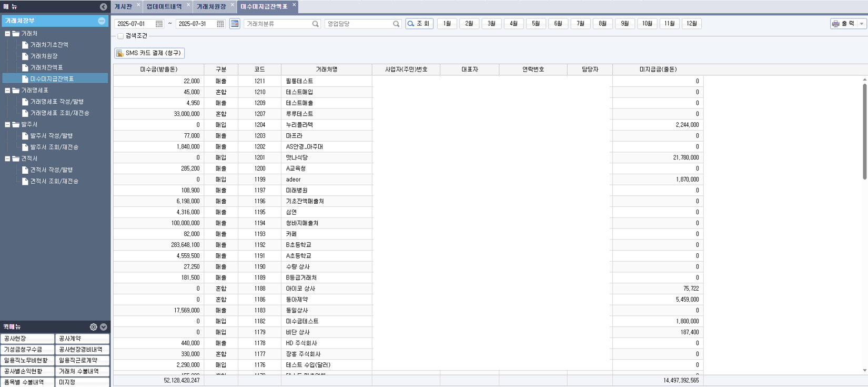Screen dimensions: 868x387
Task: Select the 7월 month button
Action: [580, 24]
